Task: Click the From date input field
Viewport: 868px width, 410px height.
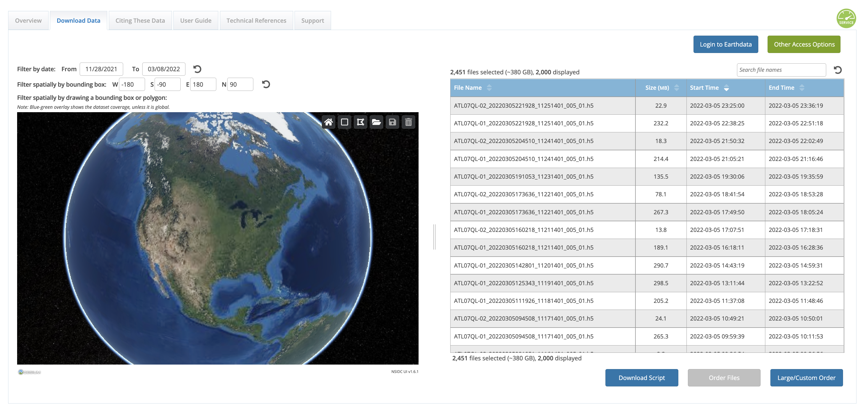Action: click(101, 69)
